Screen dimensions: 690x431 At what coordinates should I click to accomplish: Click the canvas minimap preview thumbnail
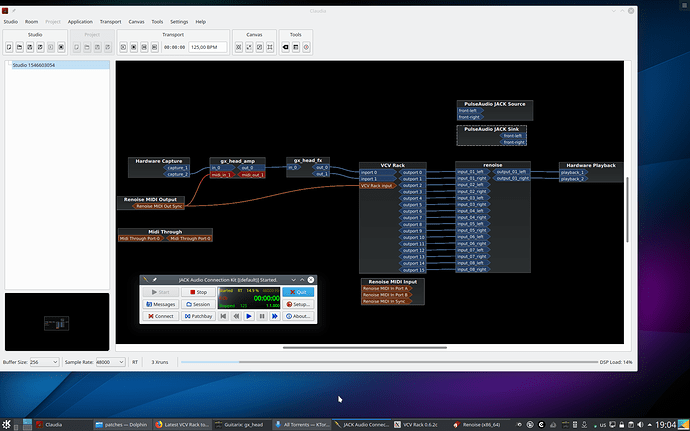click(x=57, y=323)
